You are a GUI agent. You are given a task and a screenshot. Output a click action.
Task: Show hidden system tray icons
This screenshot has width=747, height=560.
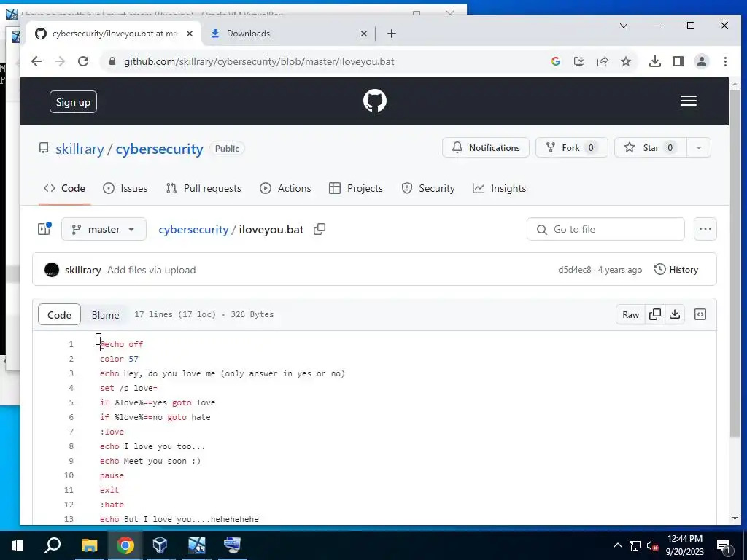[x=617, y=545]
